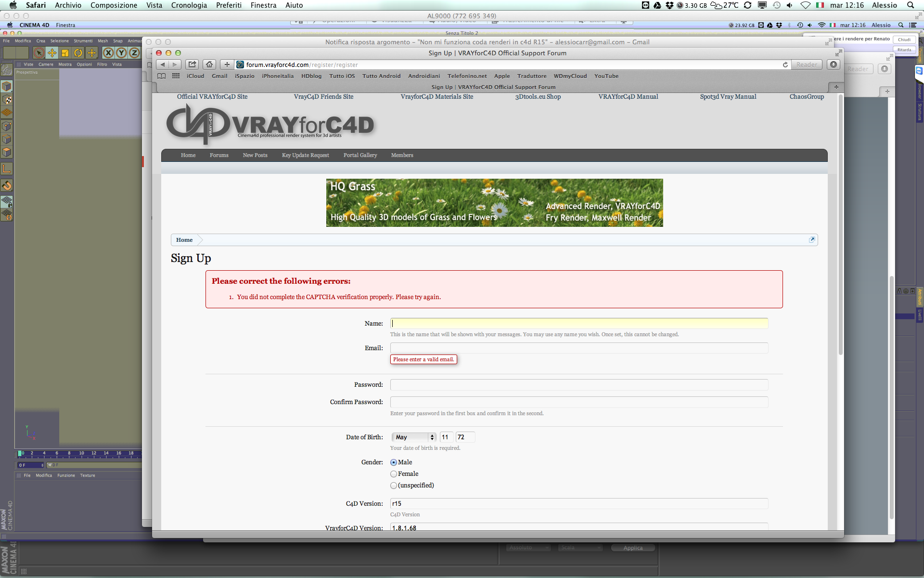
Task: Choose the (unspecified) gender radio
Action: tap(394, 486)
